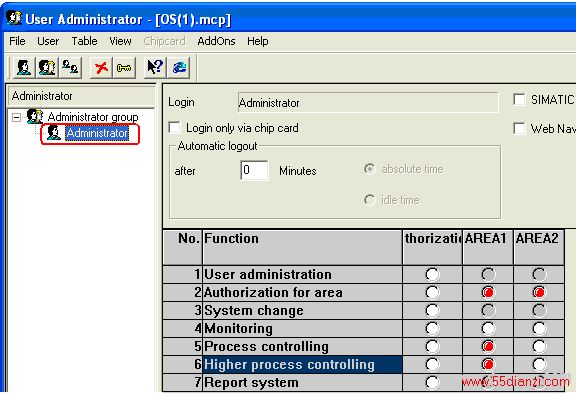Toggle the SIMATIC checkbox
Image resolution: width=576 pixels, height=394 pixels.
coord(519,100)
